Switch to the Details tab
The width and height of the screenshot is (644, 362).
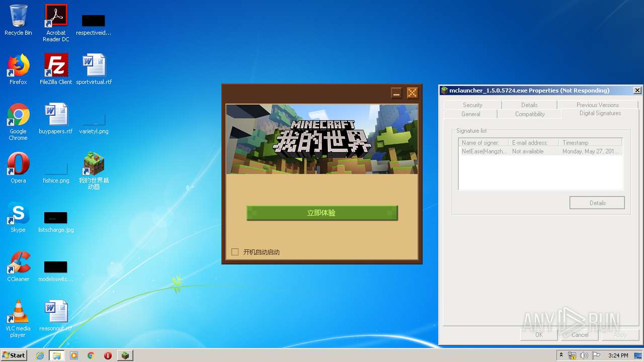click(x=529, y=105)
